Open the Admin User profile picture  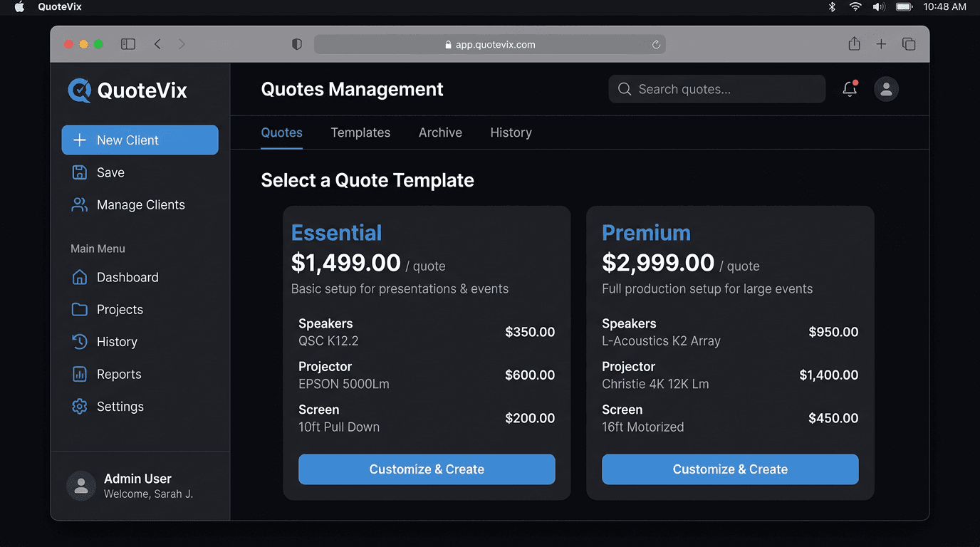coord(81,485)
